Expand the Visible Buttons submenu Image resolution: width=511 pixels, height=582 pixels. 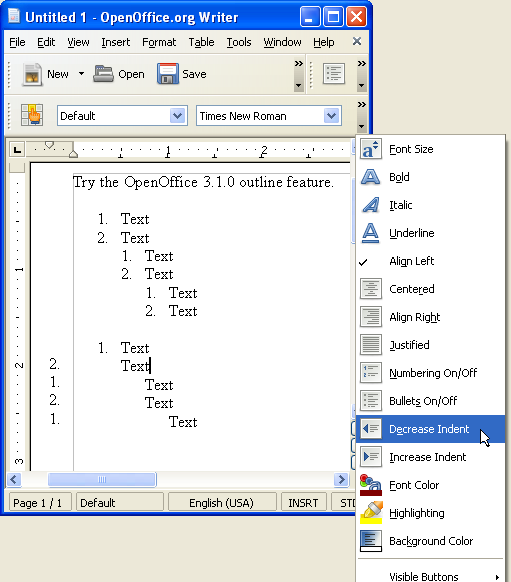tap(430, 576)
